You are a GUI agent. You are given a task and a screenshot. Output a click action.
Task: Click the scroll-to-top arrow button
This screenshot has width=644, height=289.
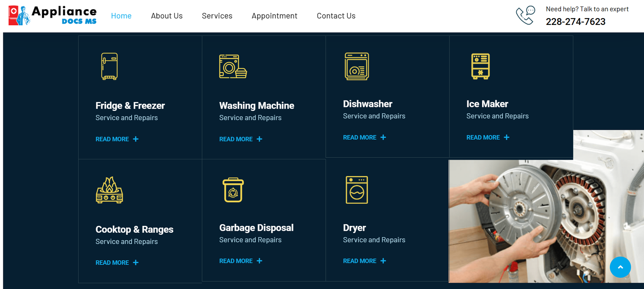pos(620,267)
